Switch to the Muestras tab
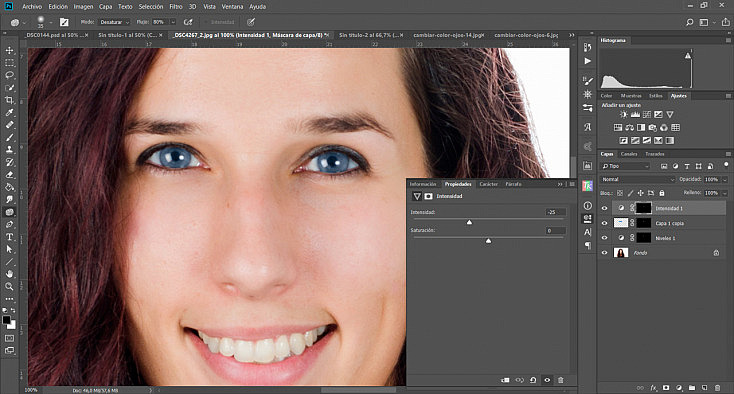 pyautogui.click(x=631, y=95)
